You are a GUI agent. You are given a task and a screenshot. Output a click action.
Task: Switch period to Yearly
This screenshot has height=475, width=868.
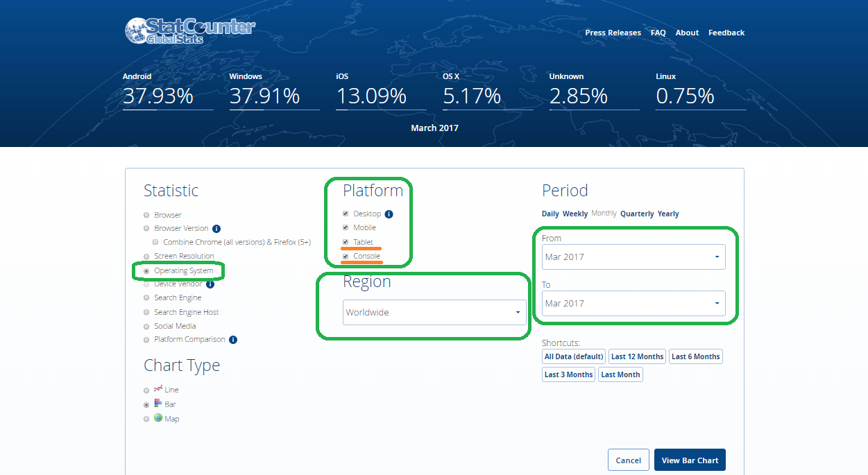(668, 214)
